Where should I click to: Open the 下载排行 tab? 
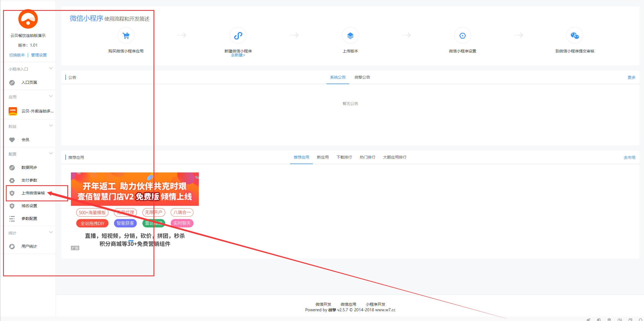click(x=344, y=157)
